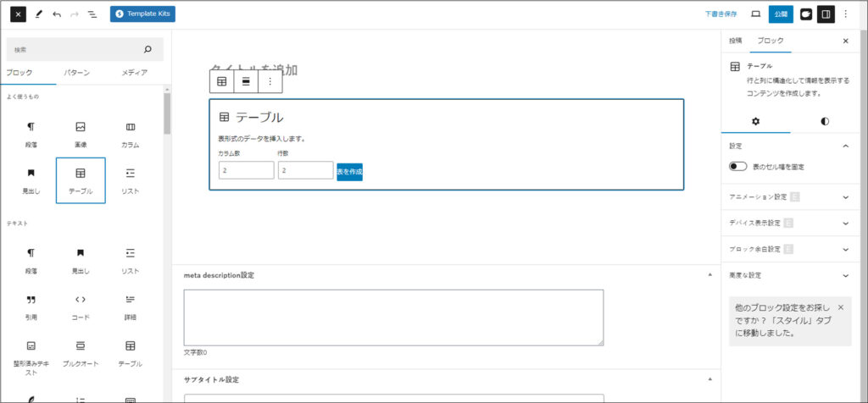Switch to the 投稿 sidebar tab
868x403 pixels.
click(x=735, y=41)
